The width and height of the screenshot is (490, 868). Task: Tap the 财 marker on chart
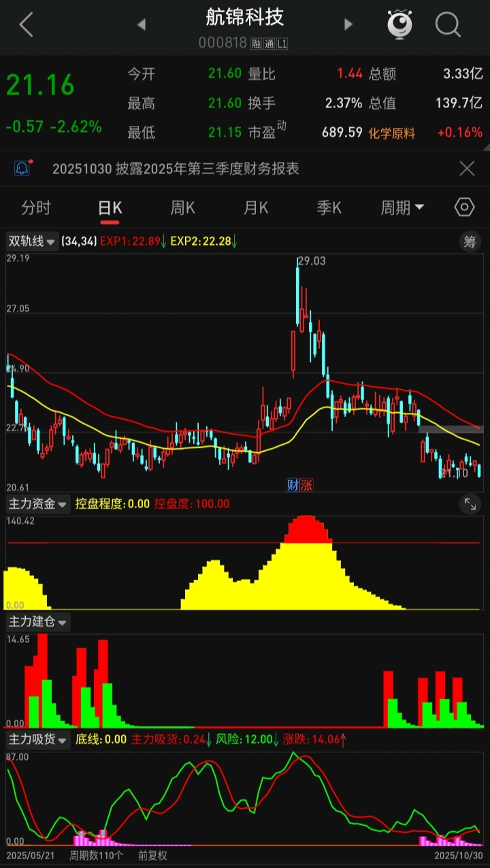(x=293, y=485)
